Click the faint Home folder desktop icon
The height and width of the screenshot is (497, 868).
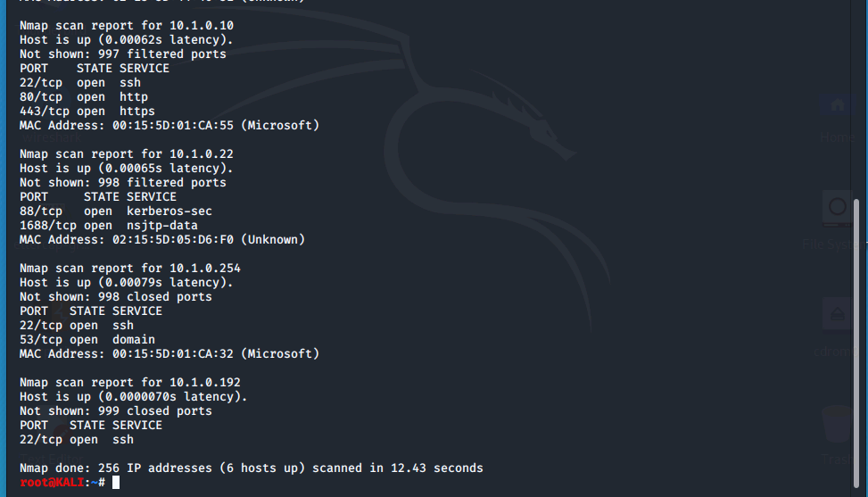click(x=837, y=104)
